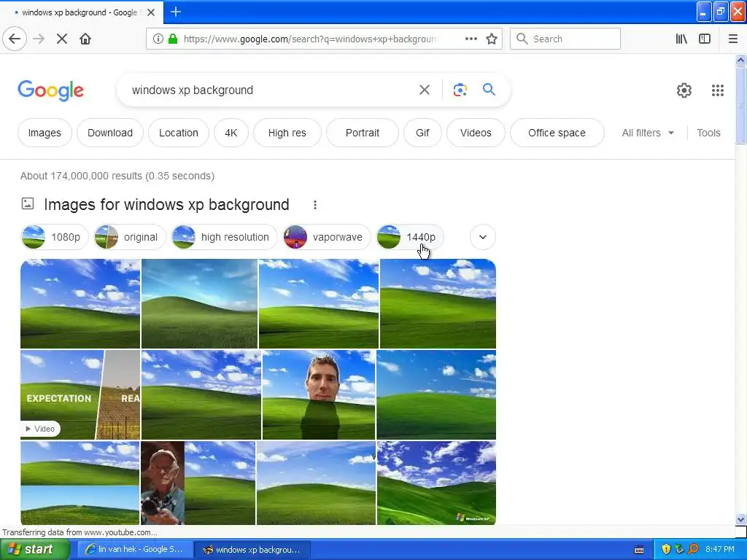Open the security shield tray icon
This screenshot has width=747, height=560.
[x=666, y=550]
